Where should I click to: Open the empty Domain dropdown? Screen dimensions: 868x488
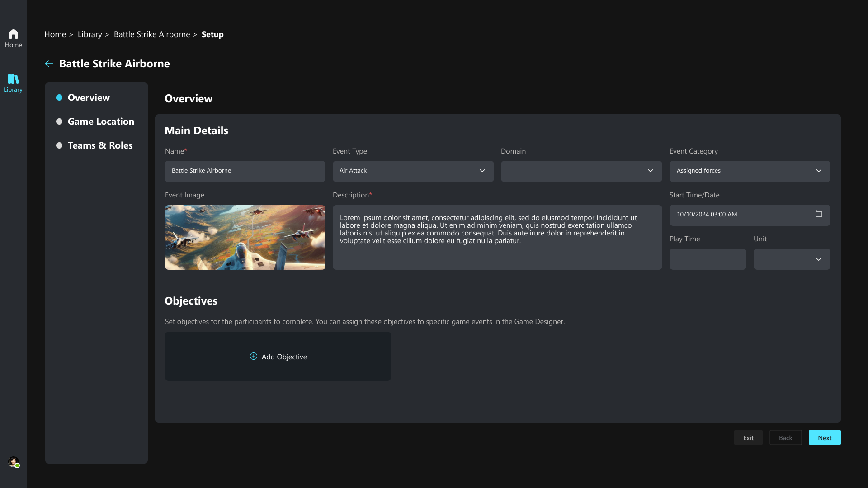coord(581,171)
